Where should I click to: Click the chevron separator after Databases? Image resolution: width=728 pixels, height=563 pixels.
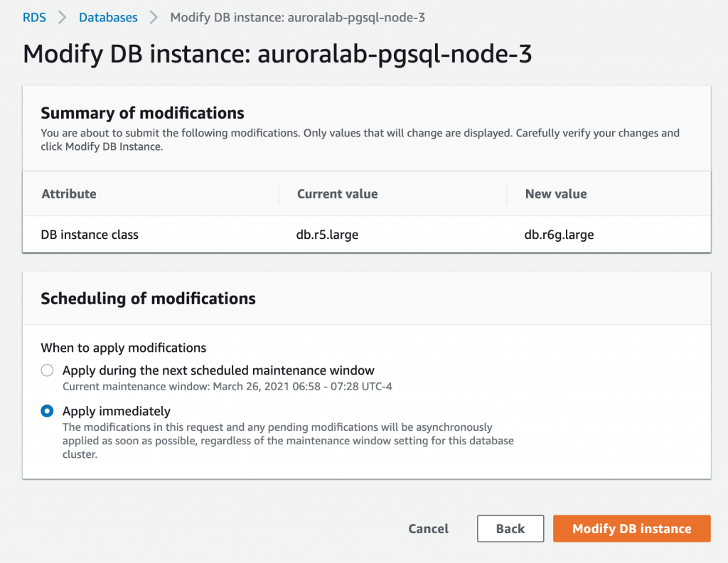(x=154, y=17)
